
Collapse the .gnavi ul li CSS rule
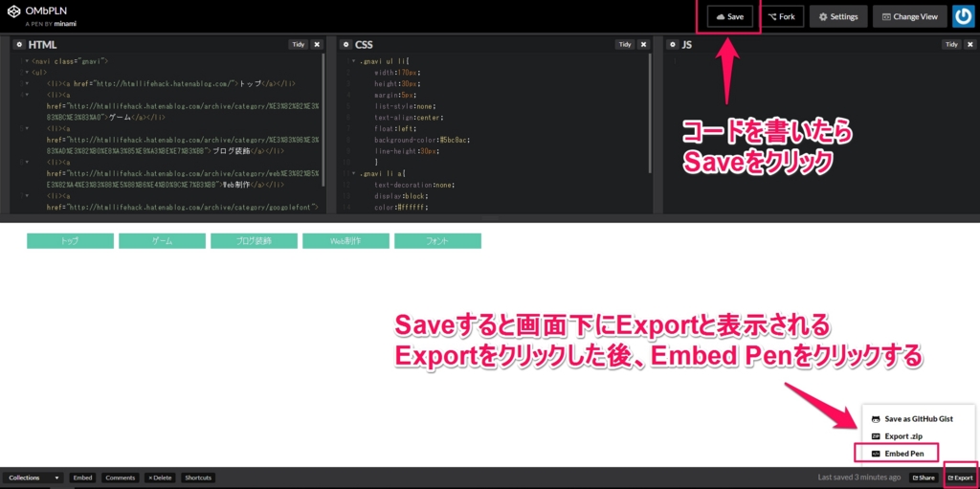[354, 61]
